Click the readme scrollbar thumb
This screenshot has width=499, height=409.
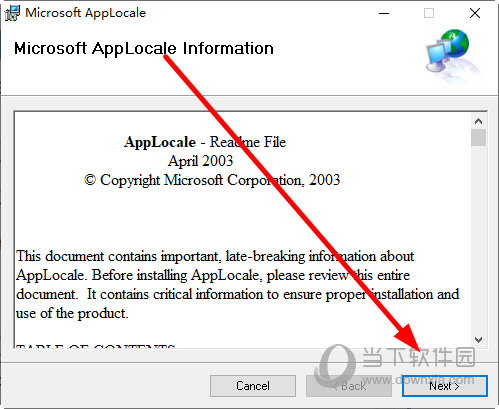click(x=478, y=138)
